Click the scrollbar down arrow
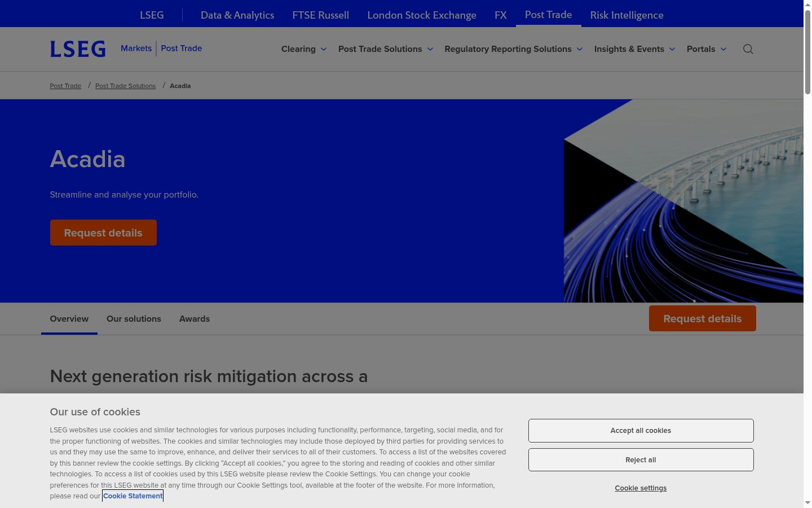The width and height of the screenshot is (812, 508). click(807, 503)
